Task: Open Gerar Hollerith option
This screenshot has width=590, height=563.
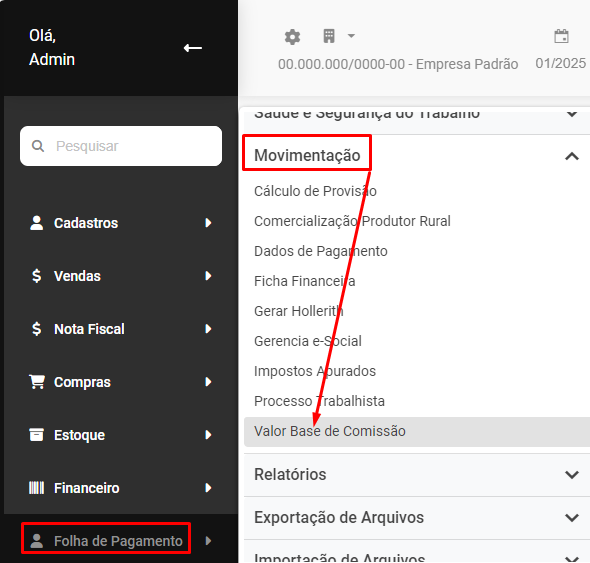Action: [x=299, y=311]
